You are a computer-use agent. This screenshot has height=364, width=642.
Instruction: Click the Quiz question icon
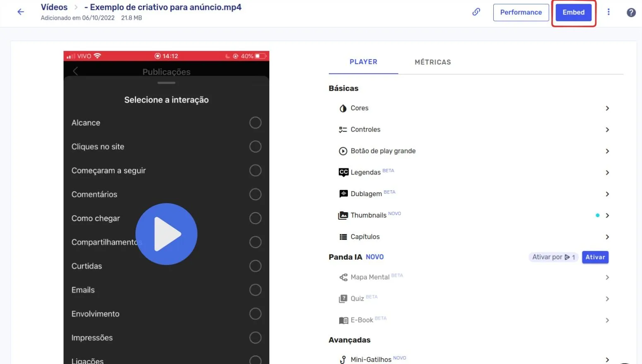[343, 299]
